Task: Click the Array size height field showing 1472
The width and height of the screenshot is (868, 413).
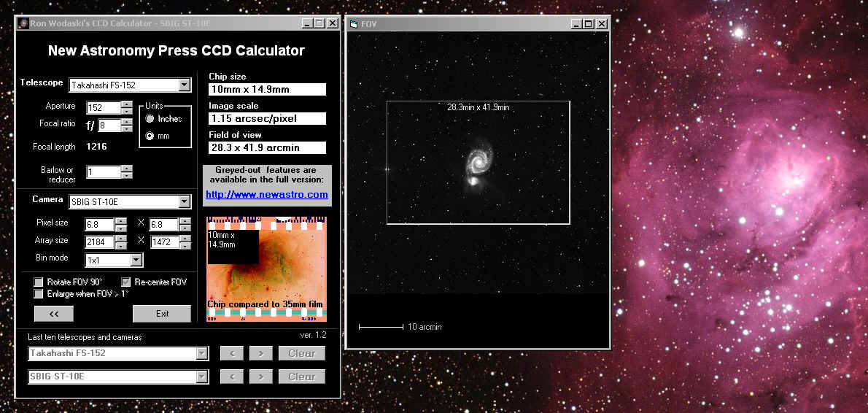Action: coord(164,242)
